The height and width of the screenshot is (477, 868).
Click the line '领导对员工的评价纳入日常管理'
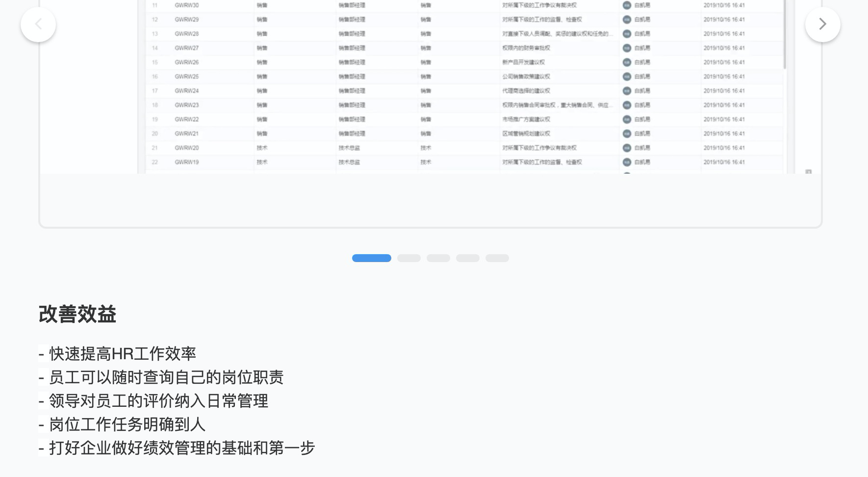158,400
